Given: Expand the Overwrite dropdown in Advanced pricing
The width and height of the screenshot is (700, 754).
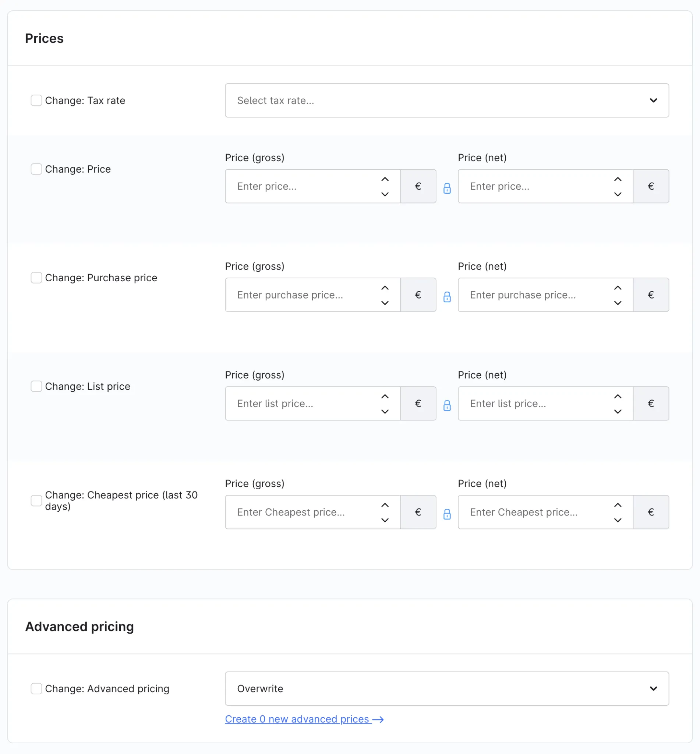Looking at the screenshot, I should click(447, 688).
